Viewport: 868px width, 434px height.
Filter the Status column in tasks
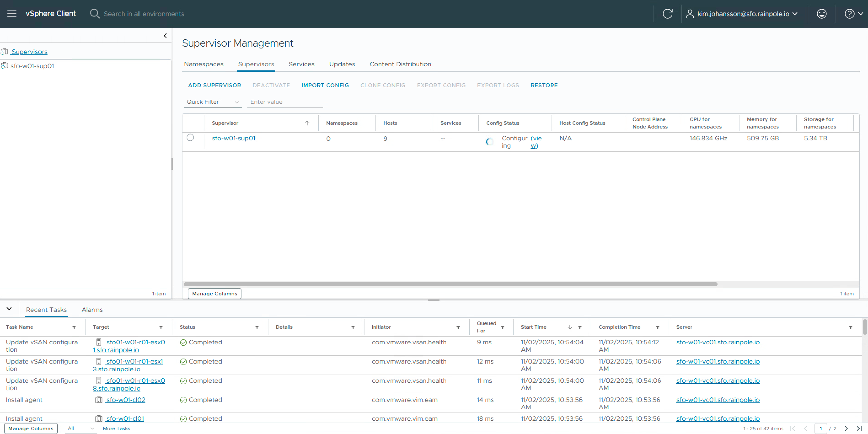click(257, 327)
